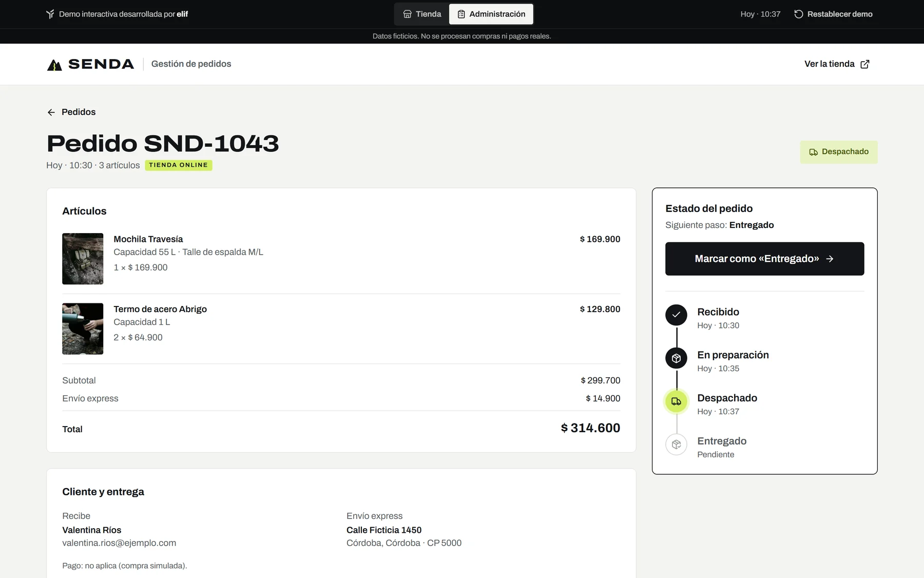
Task: Click the Hoy · 10:37 clock text
Action: click(x=760, y=14)
